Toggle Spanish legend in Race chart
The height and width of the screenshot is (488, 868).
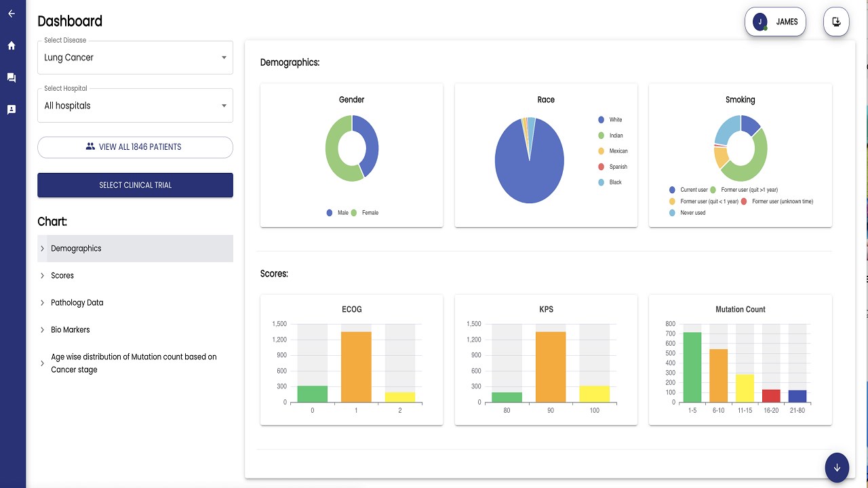click(612, 167)
